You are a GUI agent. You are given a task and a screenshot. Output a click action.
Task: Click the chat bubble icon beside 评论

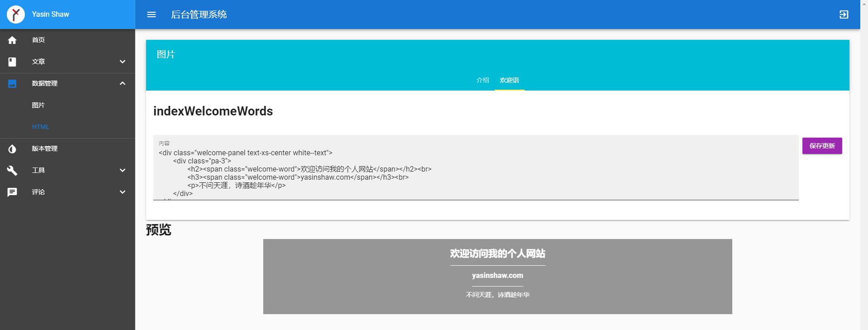[x=12, y=192]
